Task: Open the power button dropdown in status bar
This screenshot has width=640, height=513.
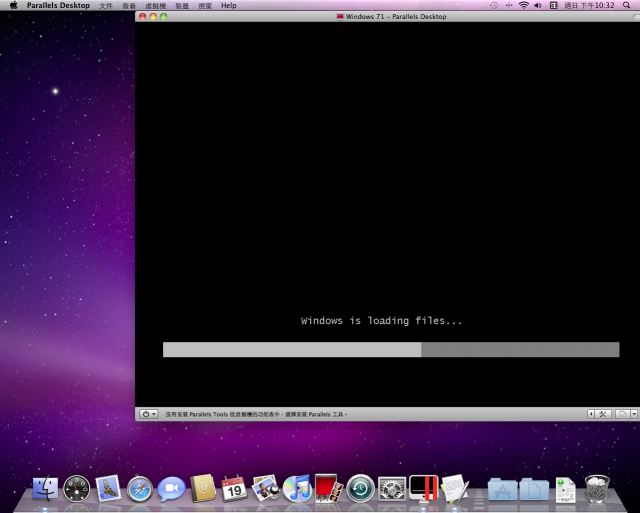Action: (149, 414)
